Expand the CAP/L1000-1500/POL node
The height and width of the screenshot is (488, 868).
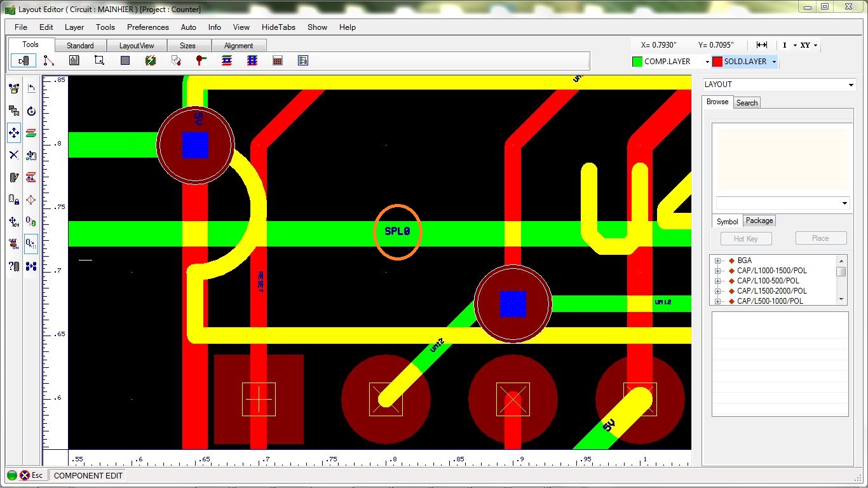pyautogui.click(x=718, y=271)
